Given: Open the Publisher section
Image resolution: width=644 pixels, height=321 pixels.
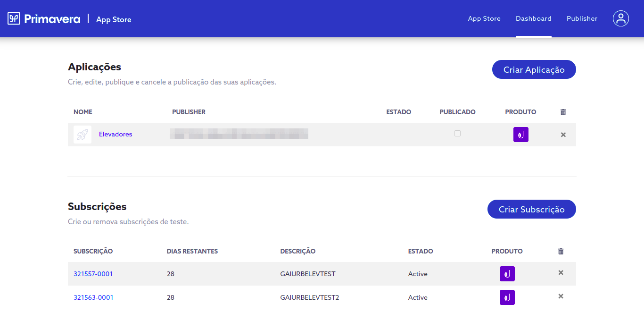Looking at the screenshot, I should pos(582,18).
